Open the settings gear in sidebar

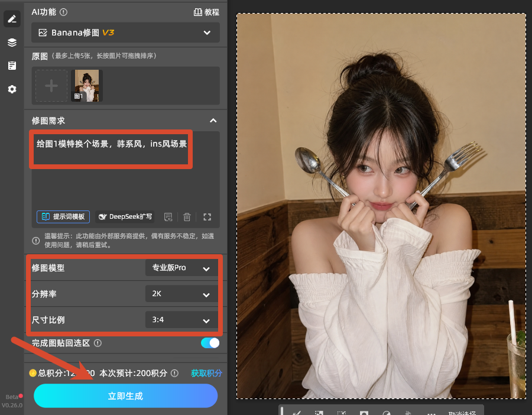(12, 89)
